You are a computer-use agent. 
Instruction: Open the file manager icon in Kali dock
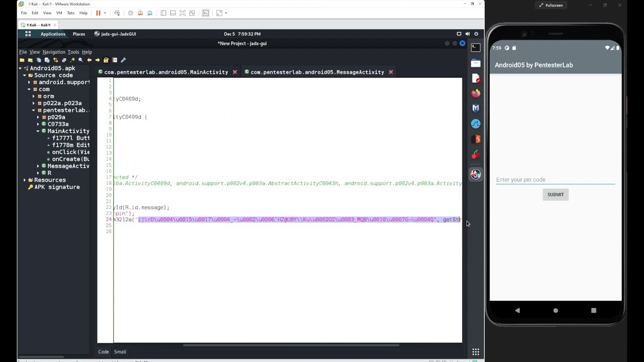[x=475, y=63]
